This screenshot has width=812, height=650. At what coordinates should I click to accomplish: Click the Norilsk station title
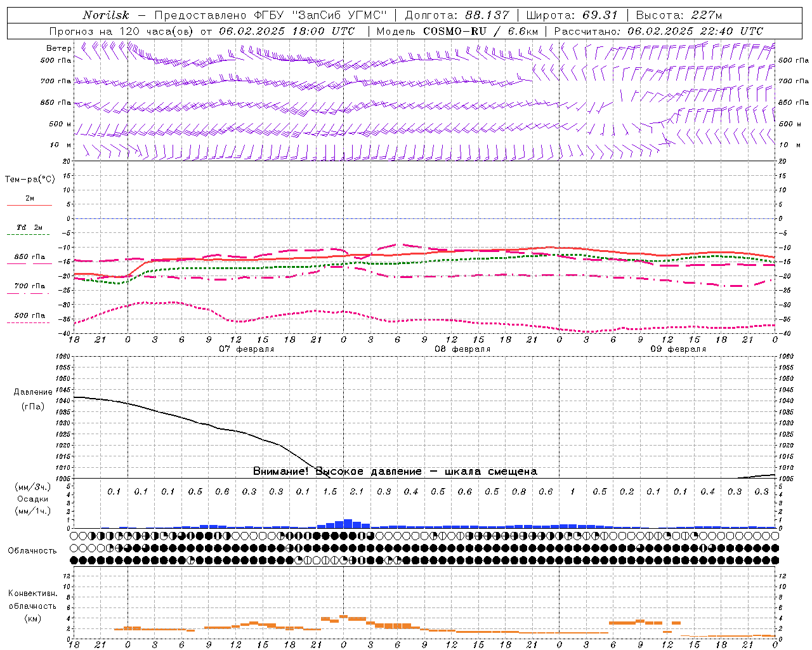coord(105,15)
